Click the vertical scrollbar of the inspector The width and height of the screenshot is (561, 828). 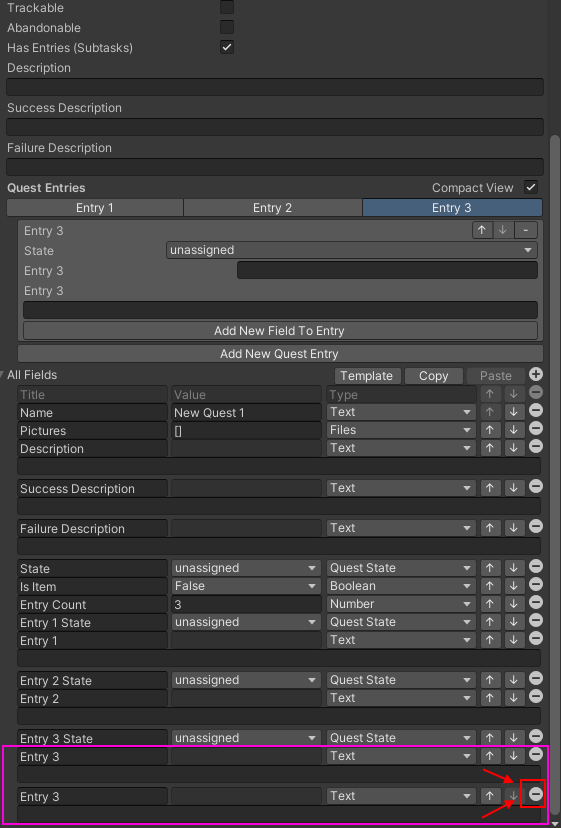(x=554, y=475)
